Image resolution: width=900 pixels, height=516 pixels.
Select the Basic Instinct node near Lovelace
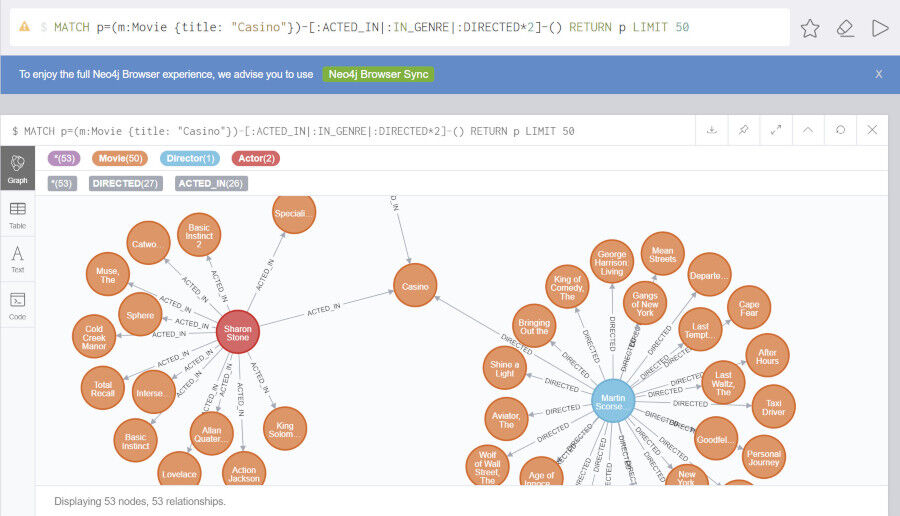(x=135, y=441)
